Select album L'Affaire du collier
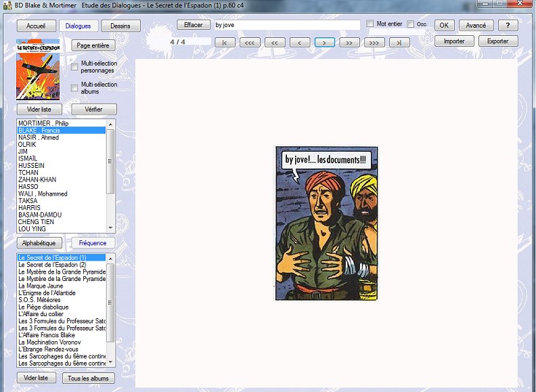 [x=62, y=313]
